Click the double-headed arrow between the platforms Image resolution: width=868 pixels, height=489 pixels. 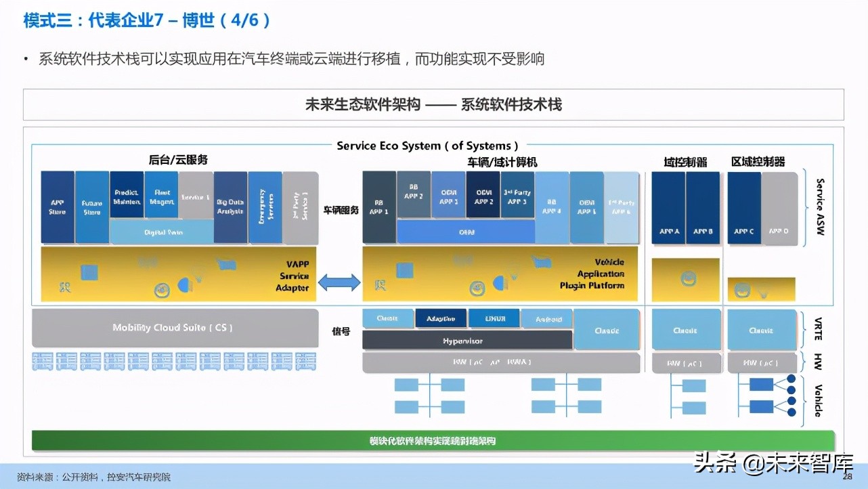pyautogui.click(x=339, y=281)
